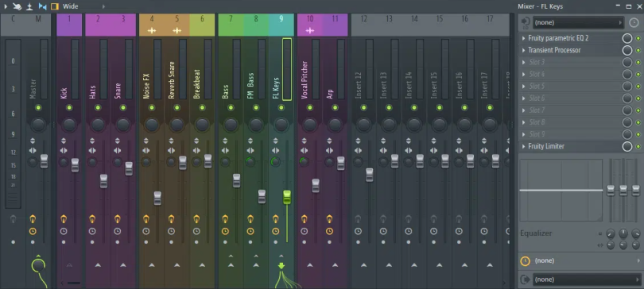Open the audio output (none) dropdown at bottom
The height and width of the screenshot is (289, 644).
pyautogui.click(x=587, y=279)
